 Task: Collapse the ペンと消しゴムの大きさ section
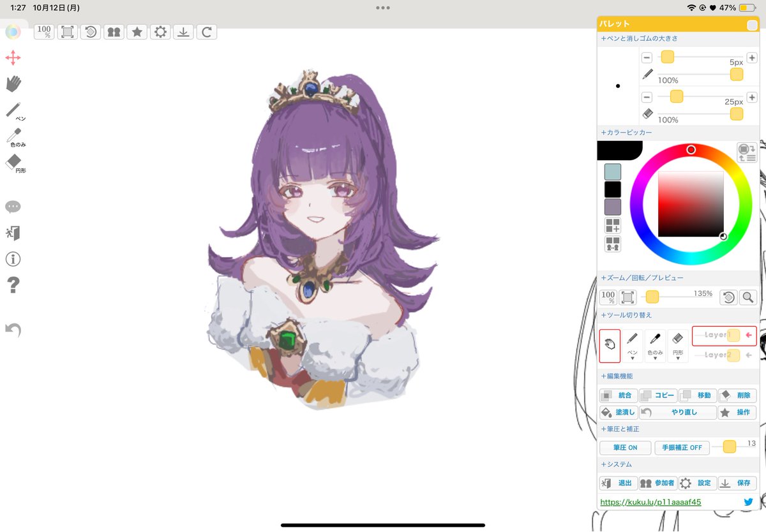pos(640,38)
